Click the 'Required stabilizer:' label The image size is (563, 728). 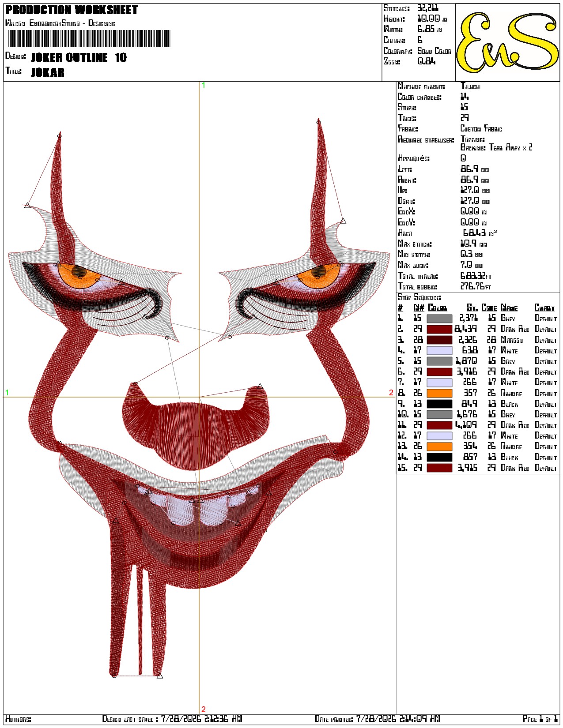pyautogui.click(x=426, y=140)
